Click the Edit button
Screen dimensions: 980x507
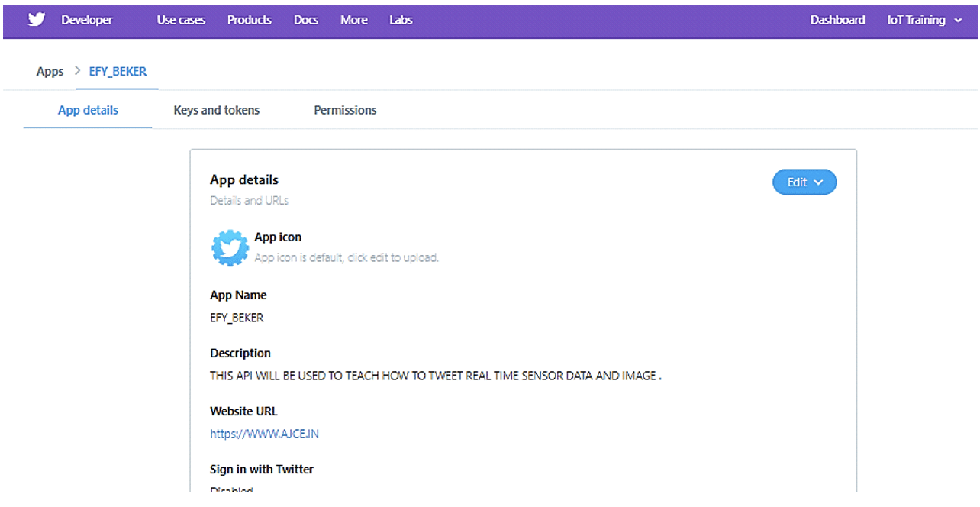pos(797,182)
